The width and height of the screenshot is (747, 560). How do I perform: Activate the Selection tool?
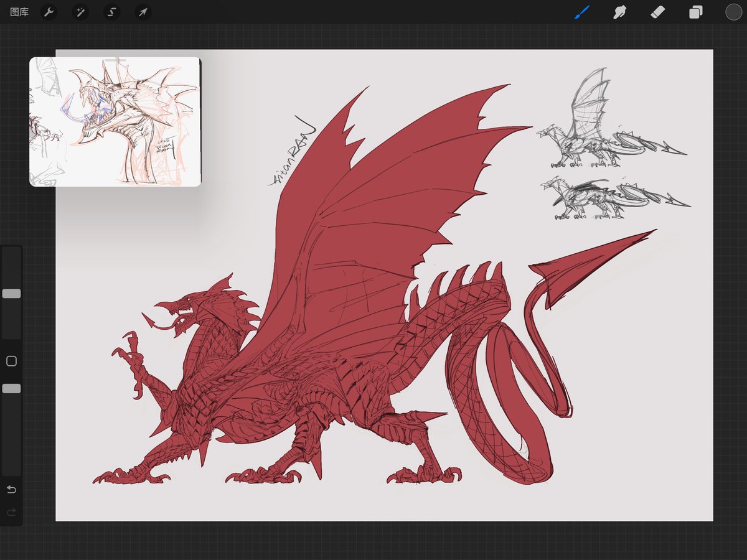click(111, 12)
